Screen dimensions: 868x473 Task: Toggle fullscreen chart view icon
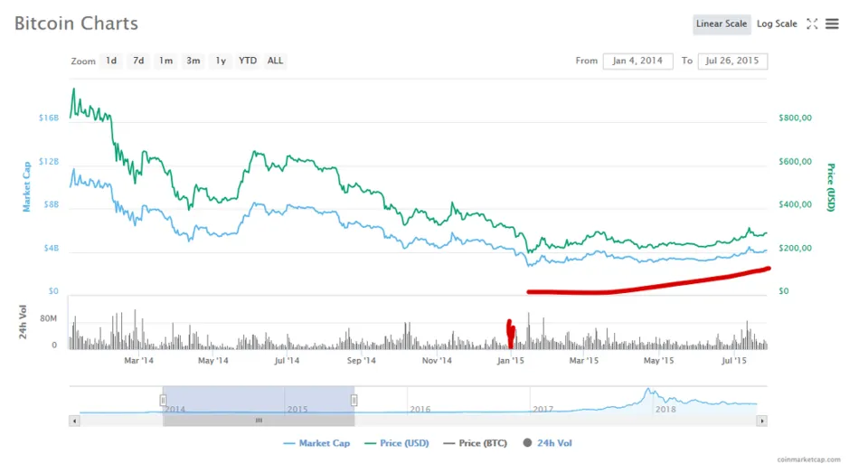812,24
